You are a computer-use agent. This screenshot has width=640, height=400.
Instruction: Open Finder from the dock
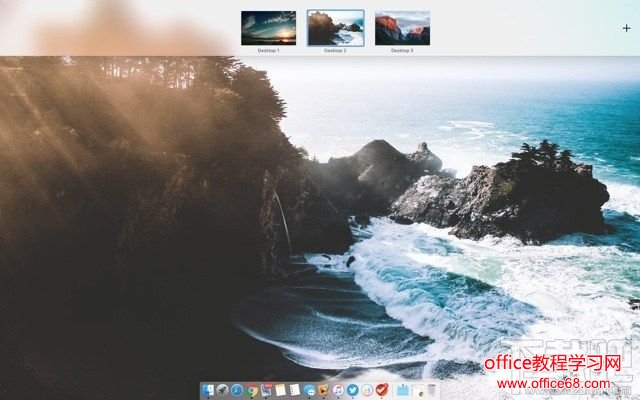tap(208, 390)
